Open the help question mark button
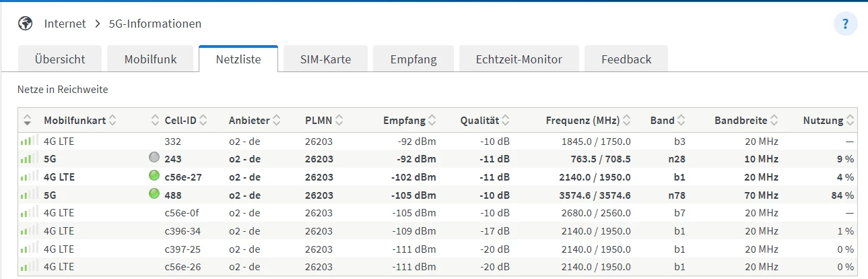 pyautogui.click(x=845, y=24)
